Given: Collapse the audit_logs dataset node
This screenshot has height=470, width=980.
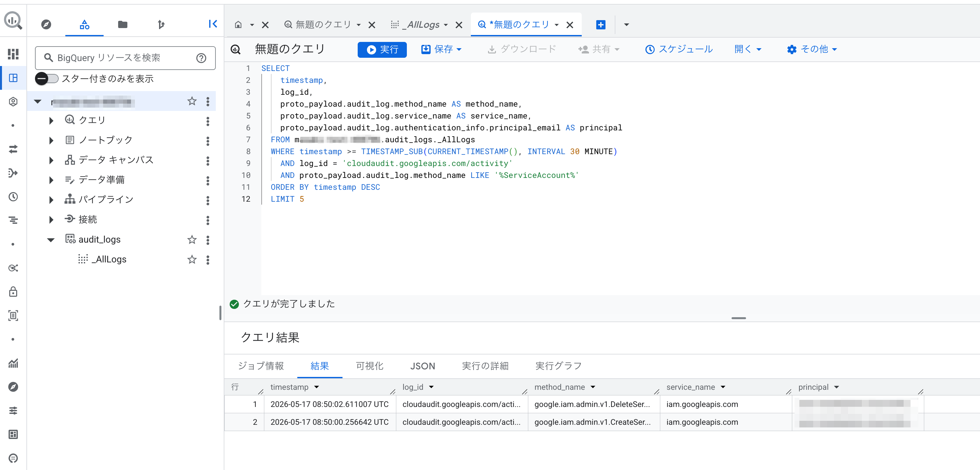Looking at the screenshot, I should [x=51, y=240].
